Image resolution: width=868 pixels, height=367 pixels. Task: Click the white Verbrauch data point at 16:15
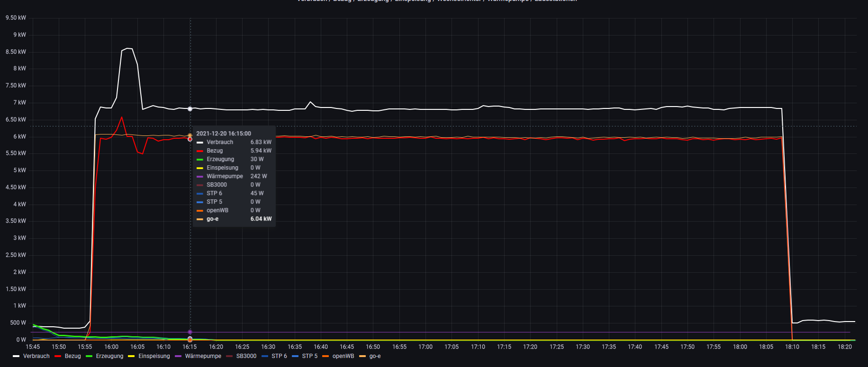[190, 109]
